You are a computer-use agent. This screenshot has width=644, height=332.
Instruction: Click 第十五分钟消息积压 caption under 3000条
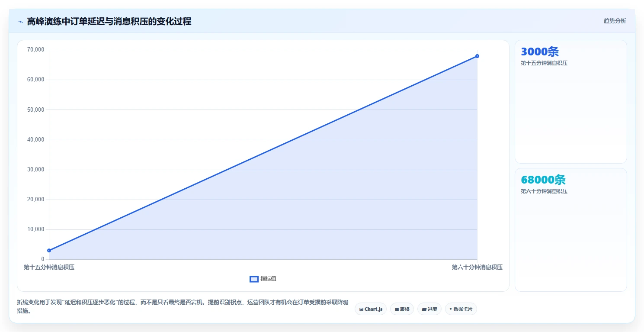(544, 63)
